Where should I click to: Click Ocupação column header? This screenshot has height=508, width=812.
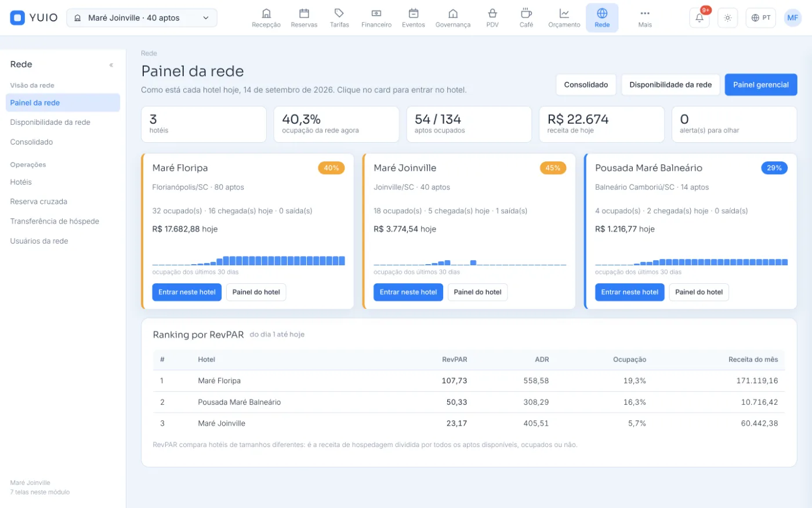pyautogui.click(x=629, y=360)
